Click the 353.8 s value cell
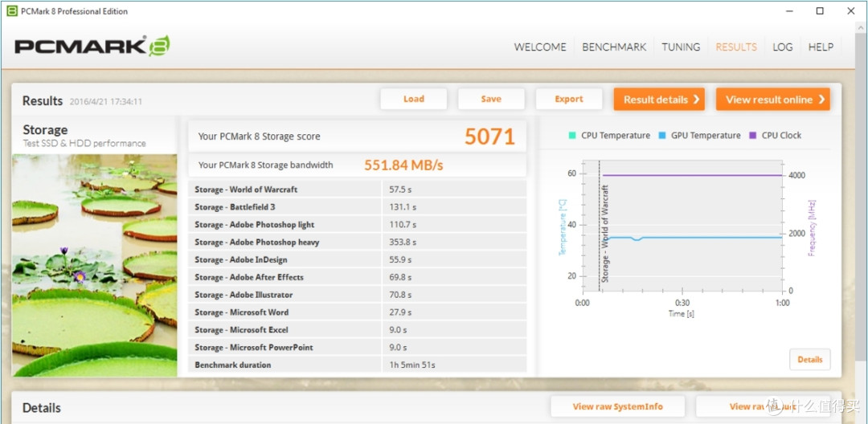Image resolution: width=868 pixels, height=424 pixels. click(x=454, y=243)
